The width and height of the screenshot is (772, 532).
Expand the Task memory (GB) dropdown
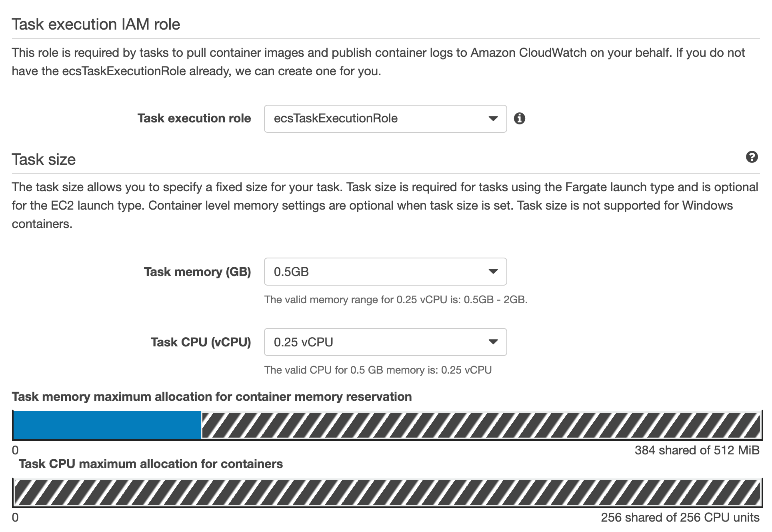point(385,272)
